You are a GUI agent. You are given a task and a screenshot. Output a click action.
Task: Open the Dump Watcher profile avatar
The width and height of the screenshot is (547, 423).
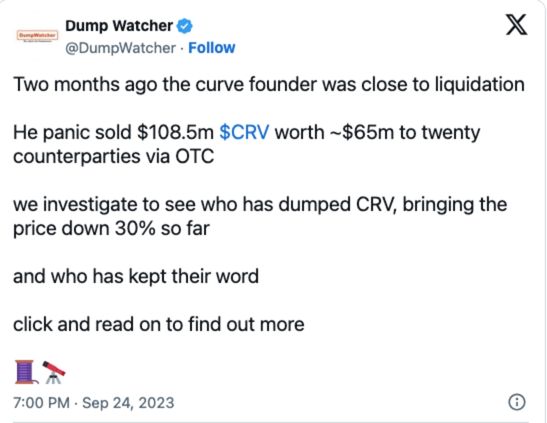[x=37, y=36]
